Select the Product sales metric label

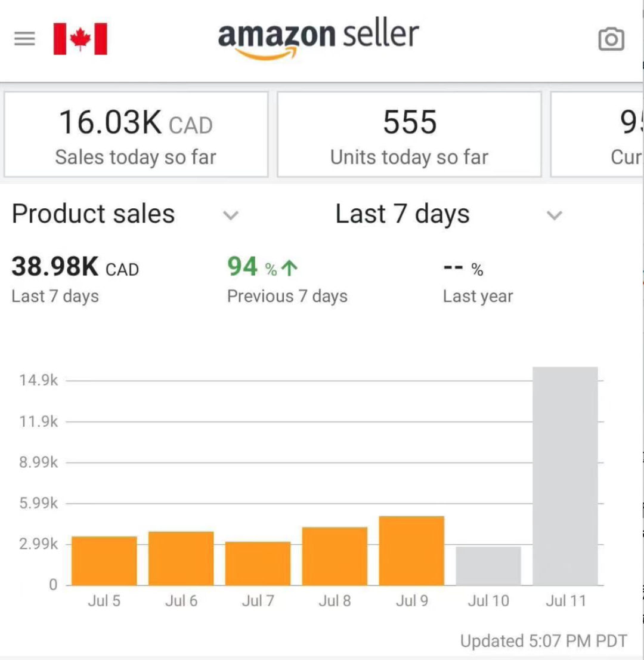93,214
